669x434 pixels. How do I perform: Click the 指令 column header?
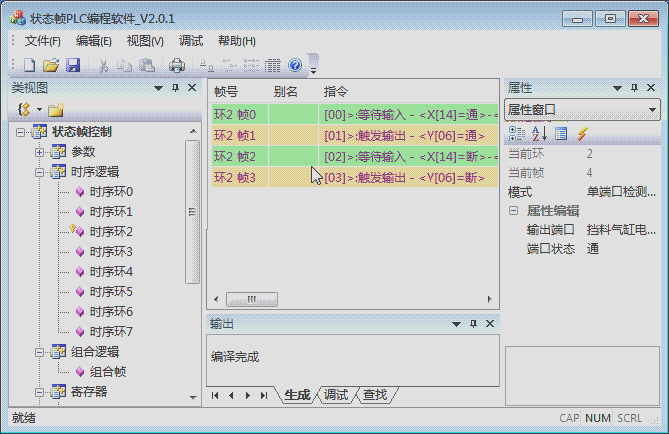tap(336, 91)
